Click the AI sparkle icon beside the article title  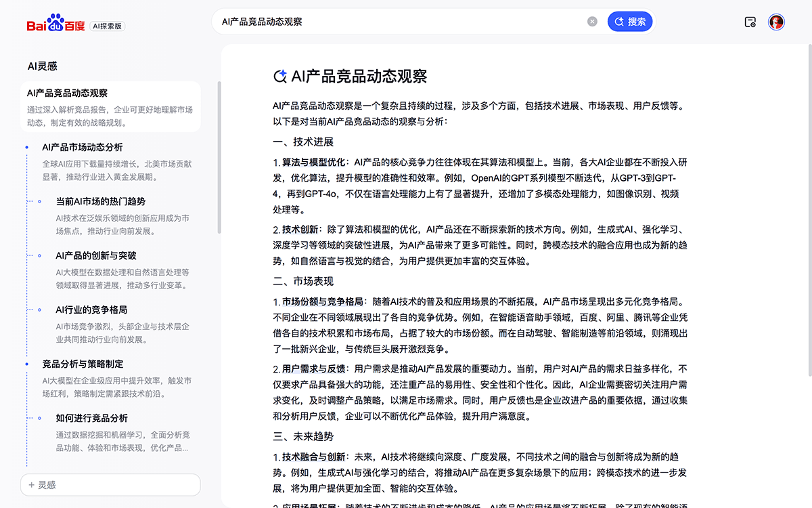point(279,76)
